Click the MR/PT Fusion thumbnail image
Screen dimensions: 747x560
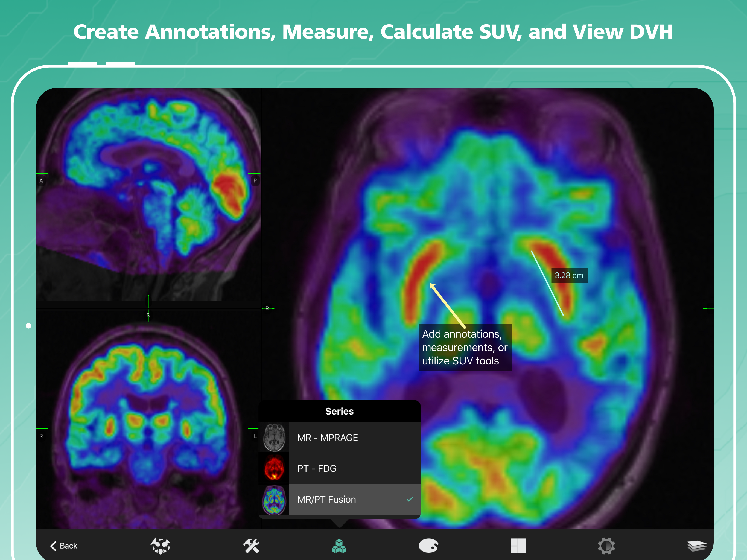tap(274, 500)
